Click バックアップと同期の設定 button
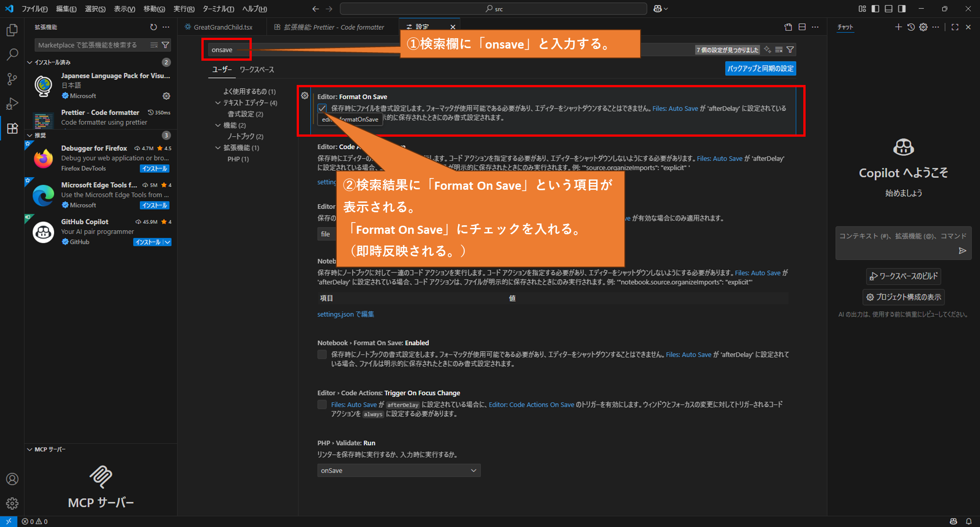The width and height of the screenshot is (980, 527). (761, 68)
